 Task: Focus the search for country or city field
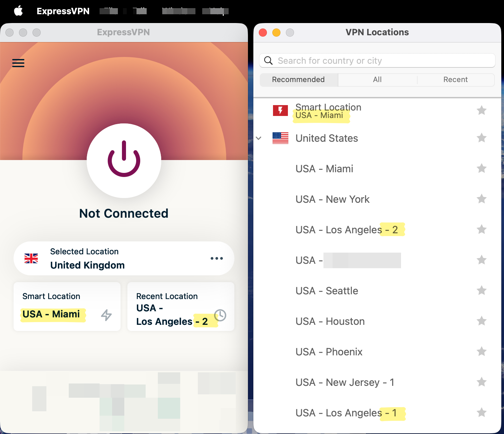pyautogui.click(x=377, y=61)
